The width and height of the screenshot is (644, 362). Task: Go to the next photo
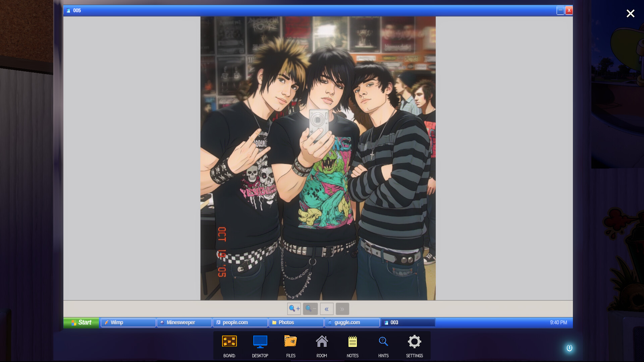pos(342,309)
